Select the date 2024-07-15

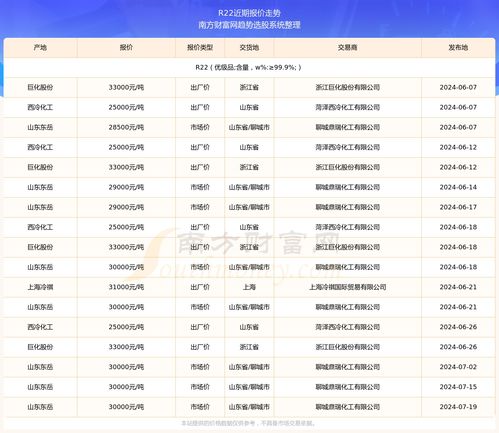click(458, 387)
